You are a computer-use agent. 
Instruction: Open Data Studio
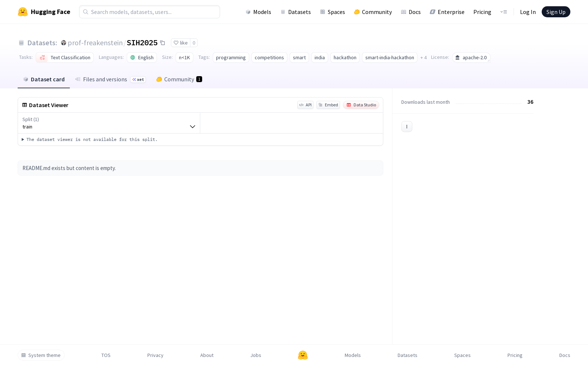[x=361, y=105]
